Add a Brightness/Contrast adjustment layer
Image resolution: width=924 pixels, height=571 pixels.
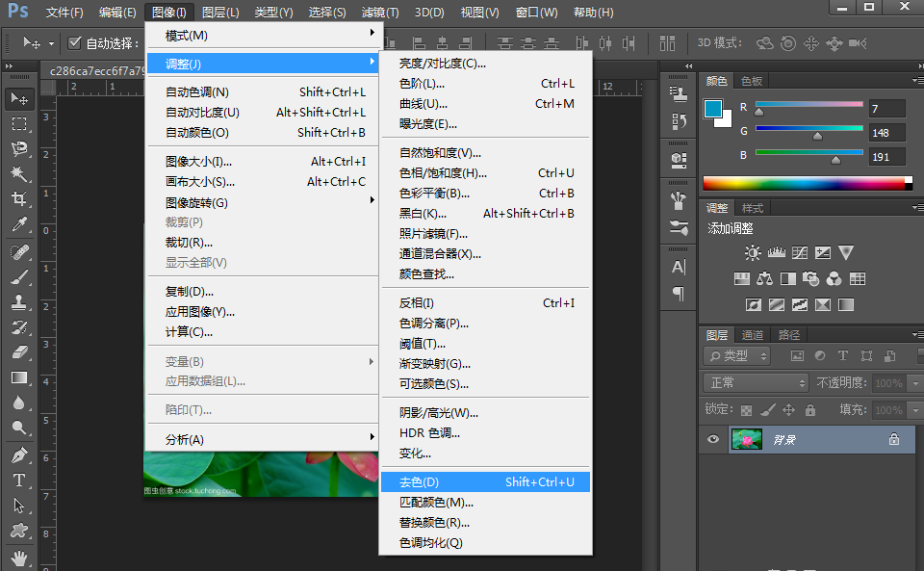(x=751, y=251)
